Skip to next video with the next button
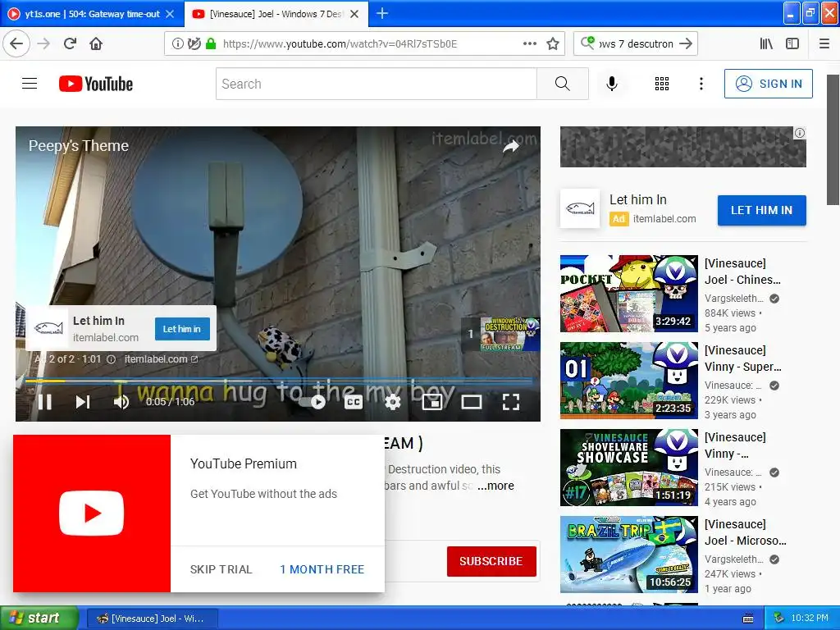This screenshot has height=630, width=840. 83,402
